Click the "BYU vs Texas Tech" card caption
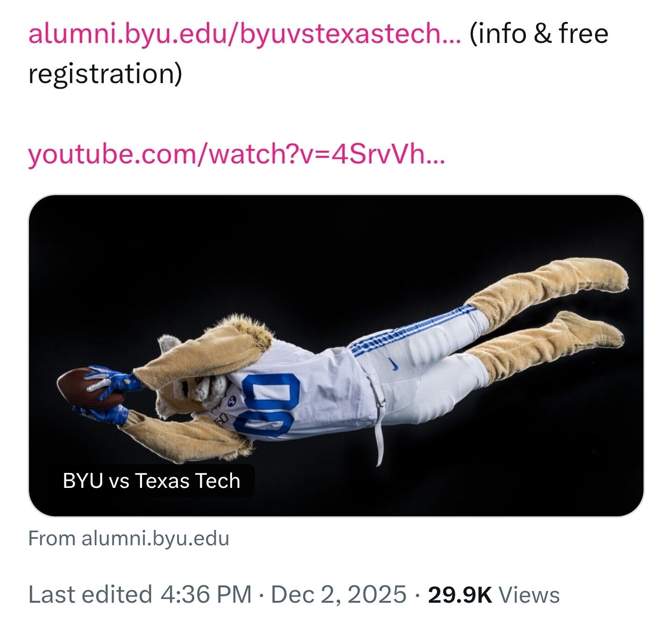The height and width of the screenshot is (634, 672). [x=151, y=481]
